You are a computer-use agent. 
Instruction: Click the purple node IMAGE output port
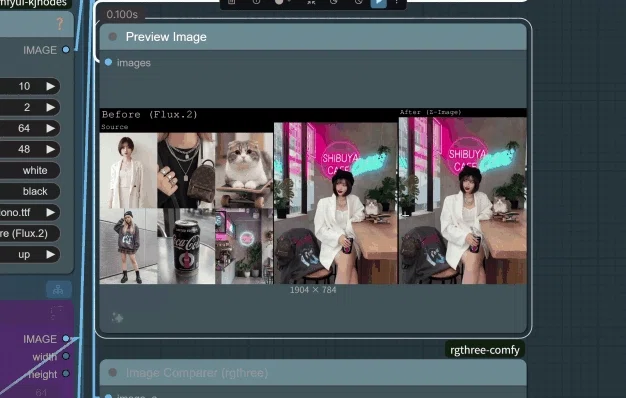coord(66,339)
